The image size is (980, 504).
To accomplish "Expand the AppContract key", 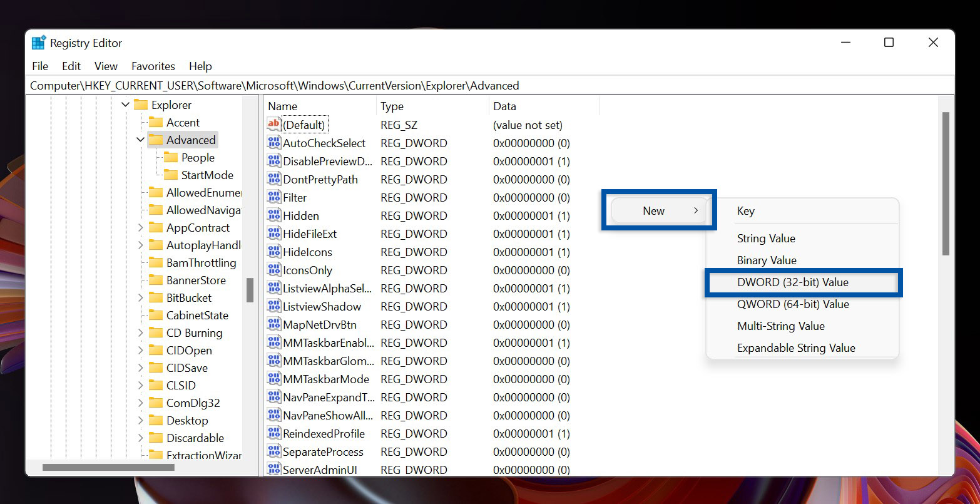I will tap(140, 227).
